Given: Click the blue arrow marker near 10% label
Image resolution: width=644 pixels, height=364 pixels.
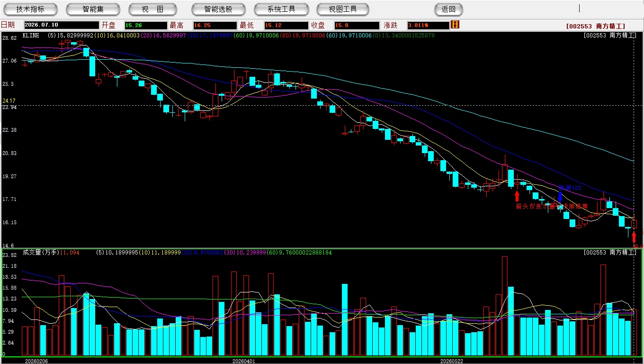Looking at the screenshot, I should tap(560, 196).
